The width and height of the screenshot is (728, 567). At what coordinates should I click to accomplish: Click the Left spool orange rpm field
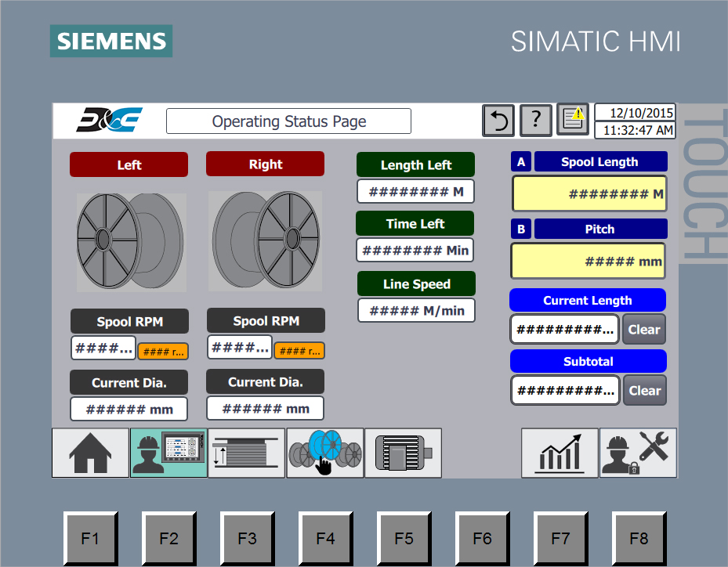coord(163,352)
